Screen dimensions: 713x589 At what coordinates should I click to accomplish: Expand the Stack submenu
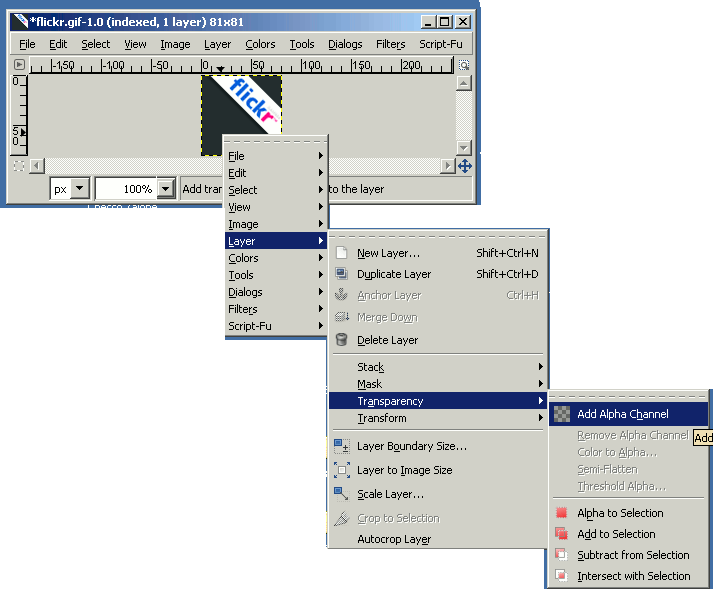437,367
